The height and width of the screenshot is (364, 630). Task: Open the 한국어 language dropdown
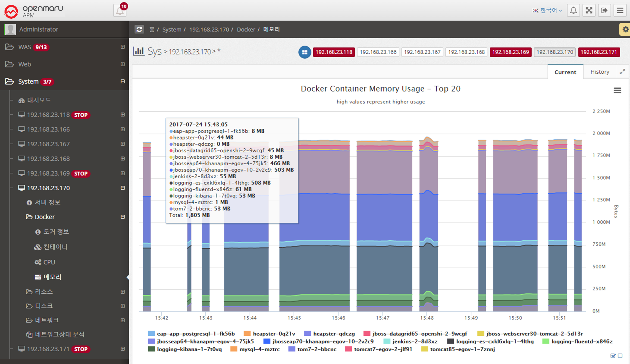point(547,11)
